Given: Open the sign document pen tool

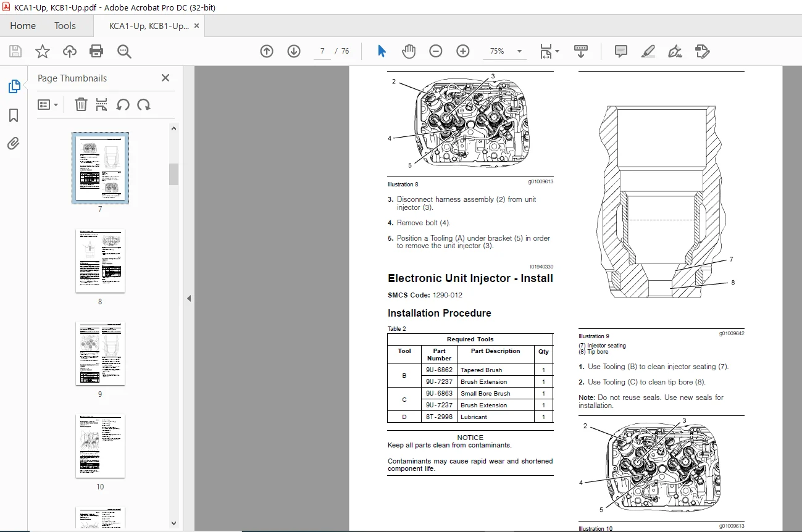Looking at the screenshot, I should (675, 51).
